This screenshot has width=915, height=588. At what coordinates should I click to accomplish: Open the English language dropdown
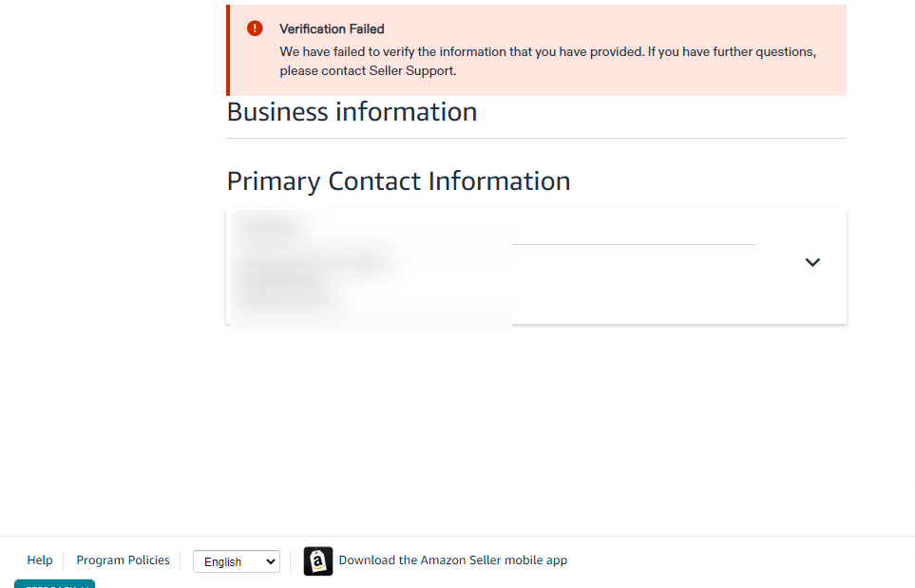pyautogui.click(x=237, y=561)
